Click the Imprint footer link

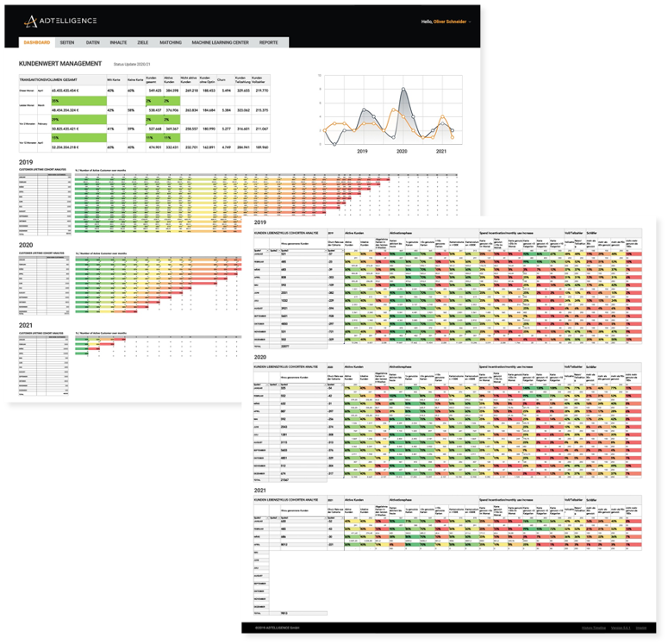point(641,628)
